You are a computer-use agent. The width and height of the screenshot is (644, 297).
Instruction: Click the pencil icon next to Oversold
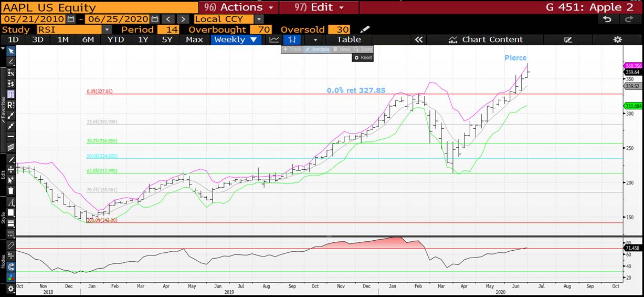pos(365,29)
